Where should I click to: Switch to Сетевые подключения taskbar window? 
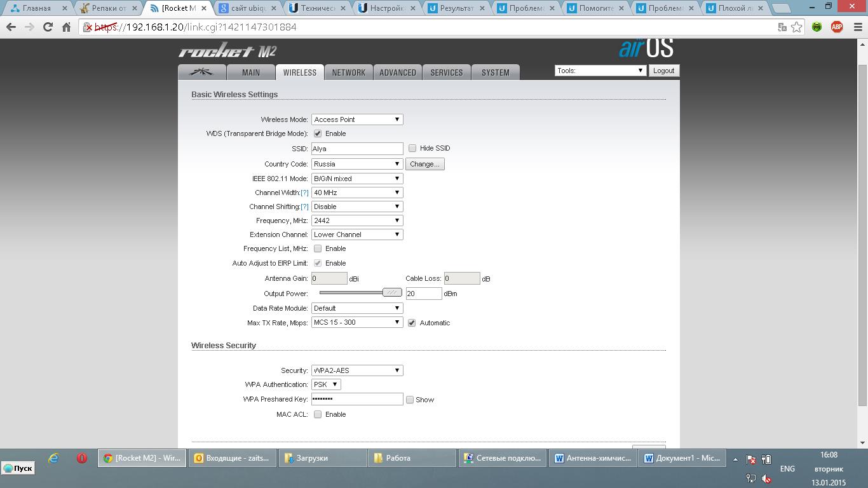503,457
